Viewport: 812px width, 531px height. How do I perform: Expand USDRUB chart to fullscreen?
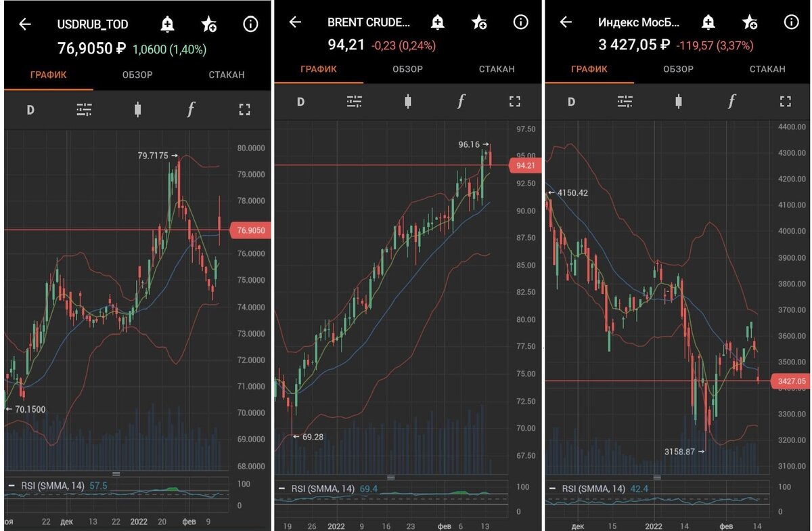click(244, 110)
